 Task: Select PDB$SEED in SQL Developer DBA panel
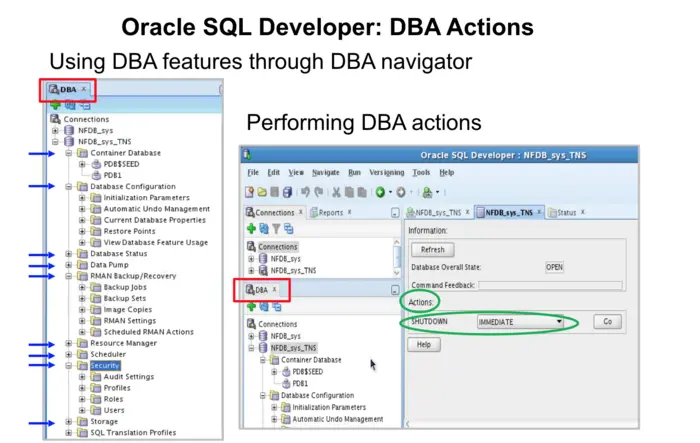tap(307, 372)
